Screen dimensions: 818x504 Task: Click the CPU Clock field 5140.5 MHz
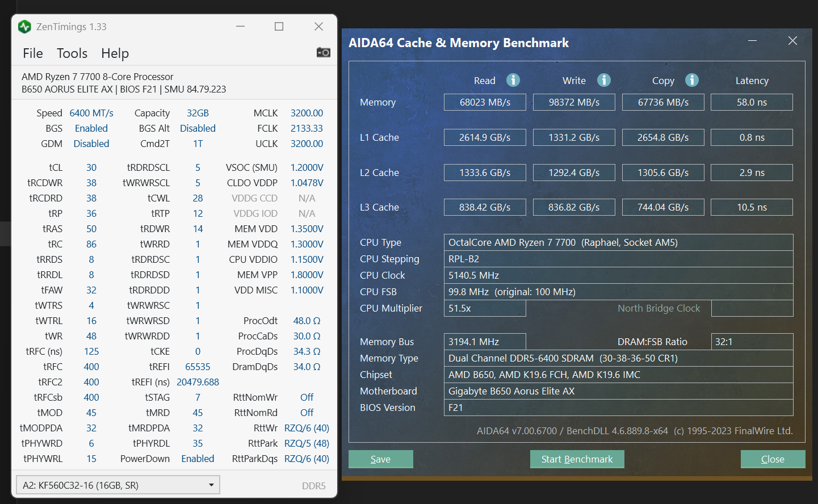618,275
